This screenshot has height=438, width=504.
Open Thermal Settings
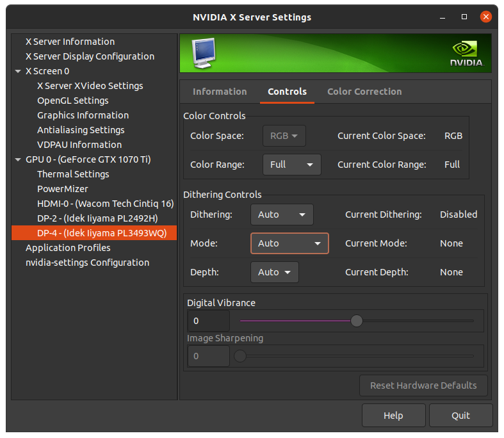coord(73,174)
